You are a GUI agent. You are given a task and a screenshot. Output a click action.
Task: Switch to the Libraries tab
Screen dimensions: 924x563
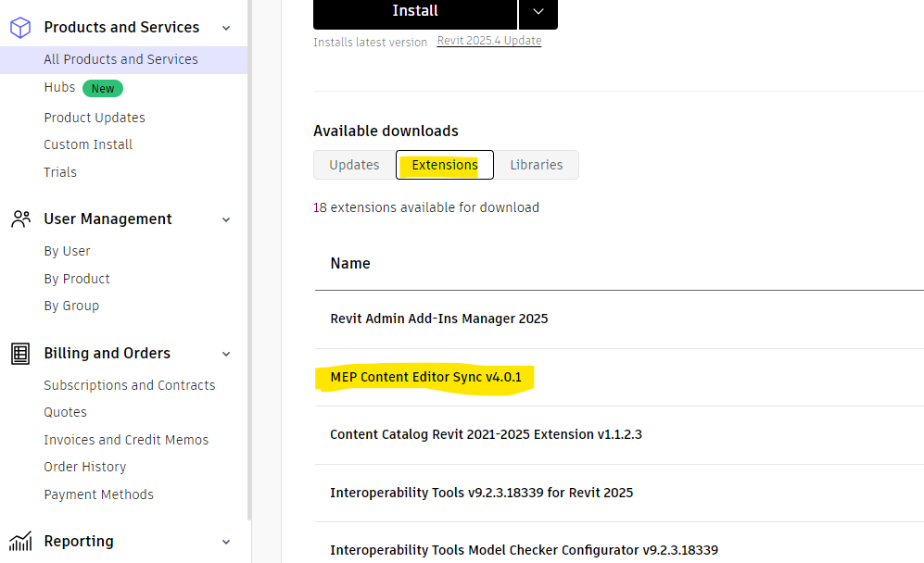(537, 164)
